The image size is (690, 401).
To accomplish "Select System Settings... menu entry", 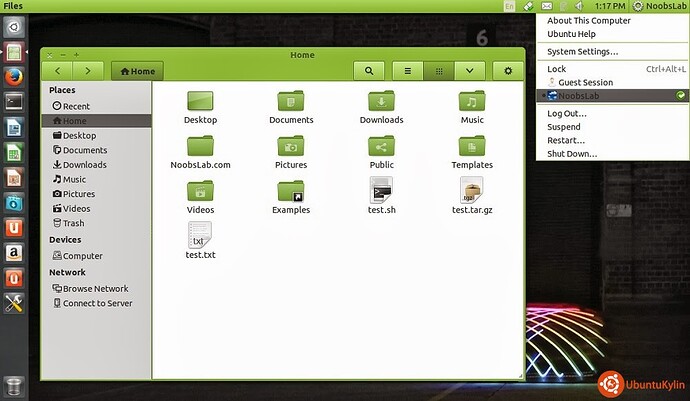I will pos(582,51).
